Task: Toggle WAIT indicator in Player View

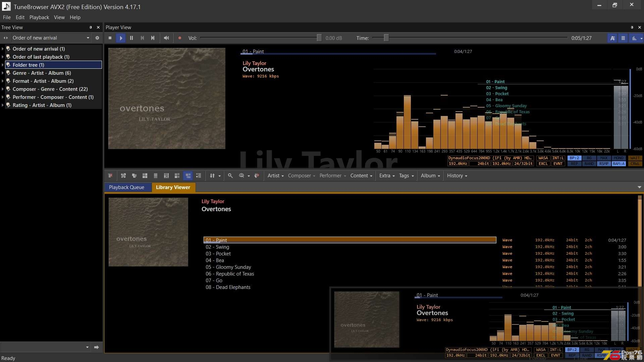Action: click(x=635, y=158)
